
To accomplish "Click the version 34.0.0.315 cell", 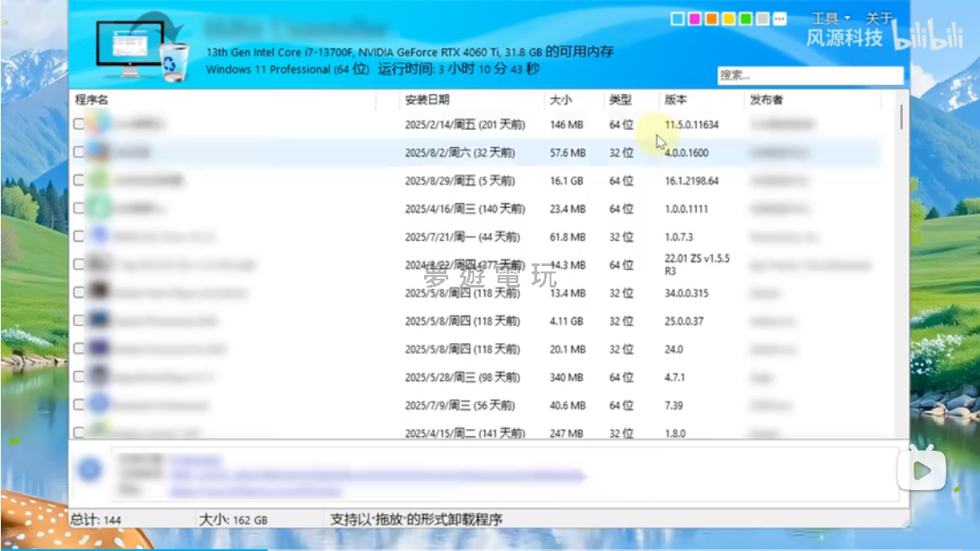I will tap(686, 293).
